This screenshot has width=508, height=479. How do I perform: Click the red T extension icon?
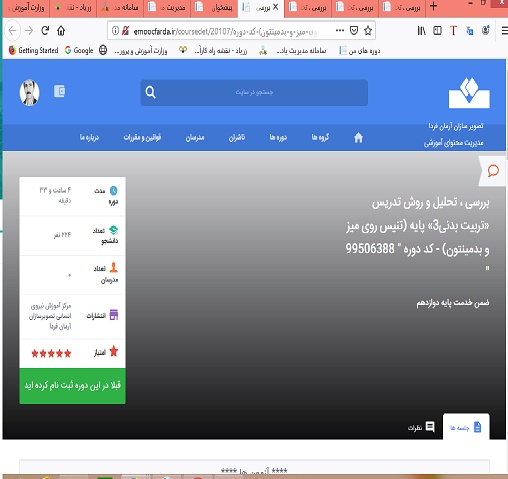pos(453,31)
